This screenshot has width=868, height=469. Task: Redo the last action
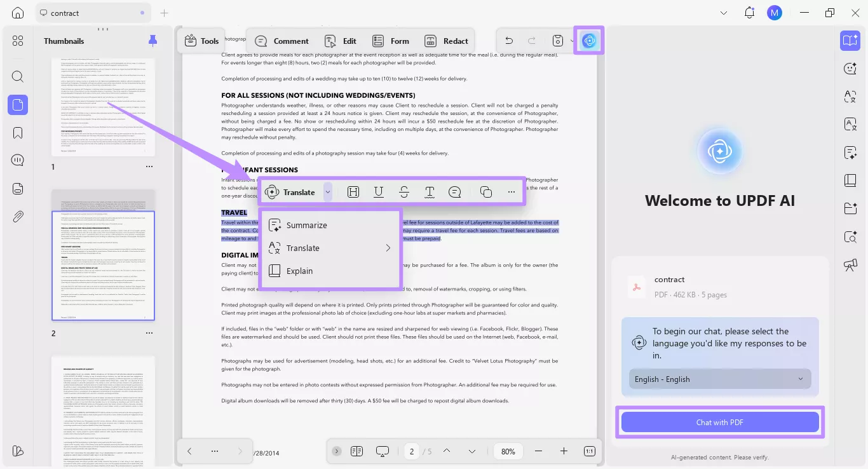(x=532, y=41)
